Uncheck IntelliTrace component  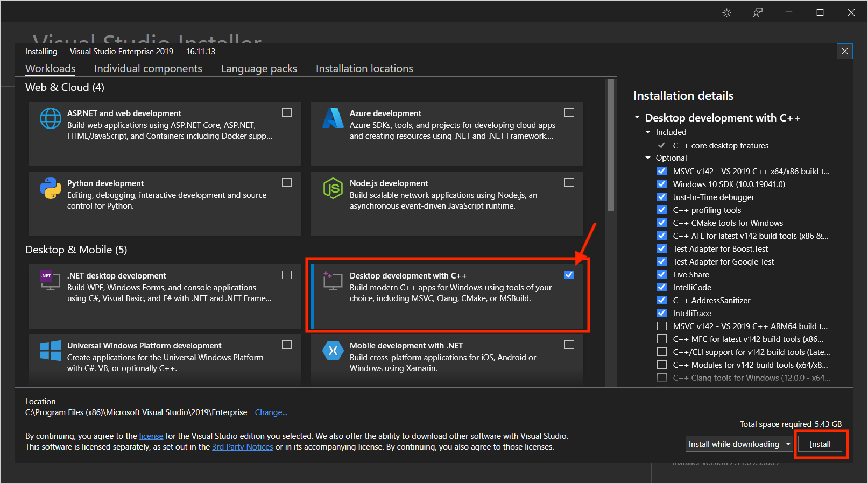[662, 313]
